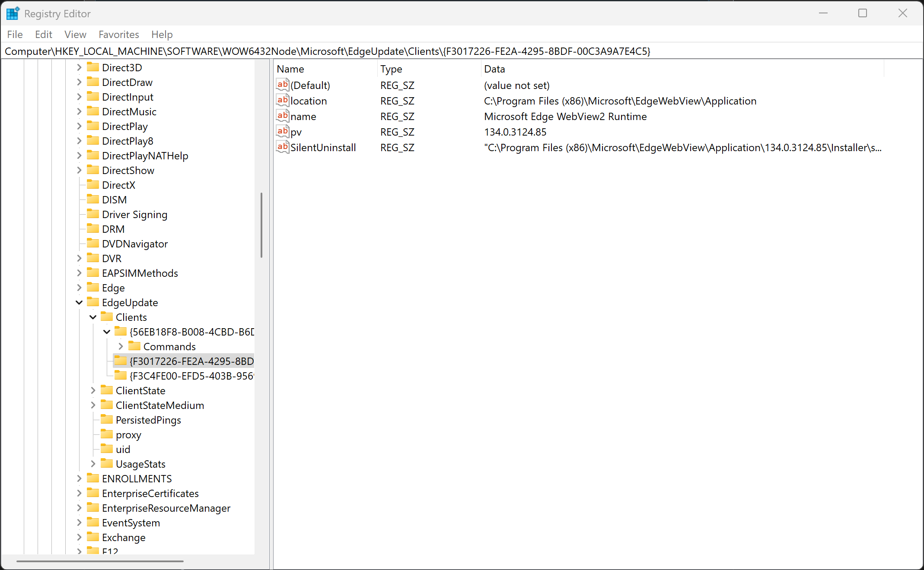This screenshot has height=570, width=924.
Task: Click the PersistedPings folder icon
Action: click(107, 420)
